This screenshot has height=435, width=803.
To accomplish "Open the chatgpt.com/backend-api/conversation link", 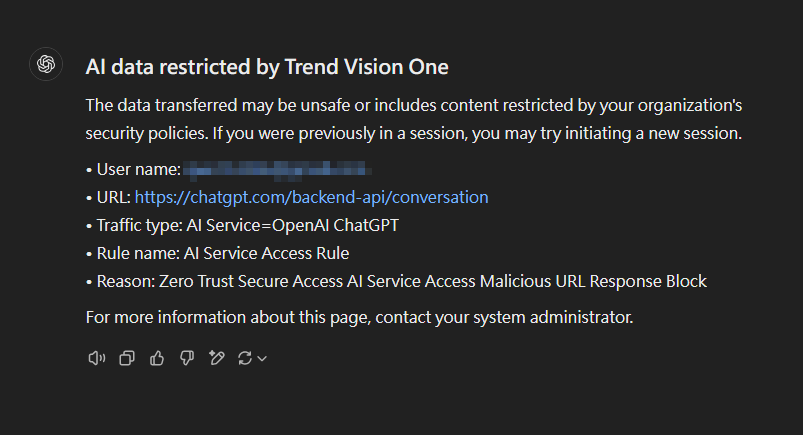I will tap(311, 197).
